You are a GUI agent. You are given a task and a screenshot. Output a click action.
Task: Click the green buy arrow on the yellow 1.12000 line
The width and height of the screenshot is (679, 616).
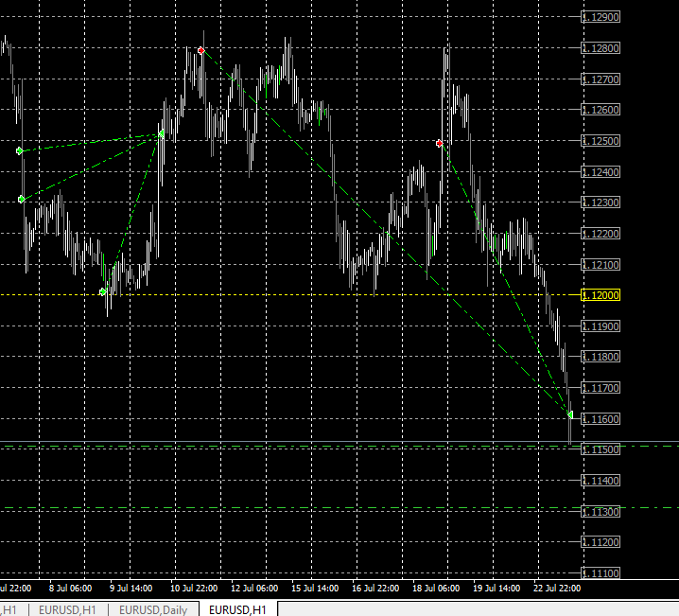(x=103, y=292)
